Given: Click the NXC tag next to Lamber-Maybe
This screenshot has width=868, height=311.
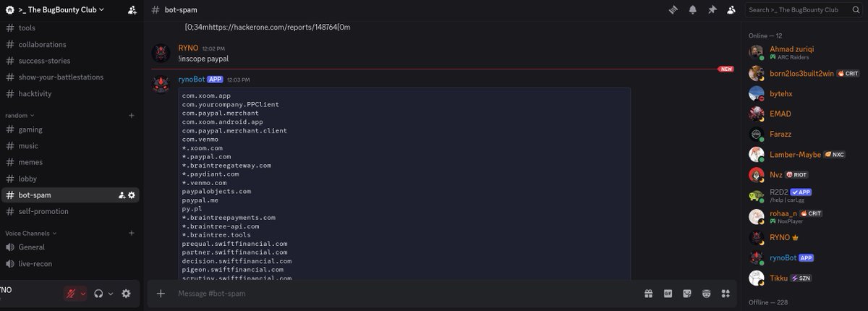Looking at the screenshot, I should coord(835,154).
